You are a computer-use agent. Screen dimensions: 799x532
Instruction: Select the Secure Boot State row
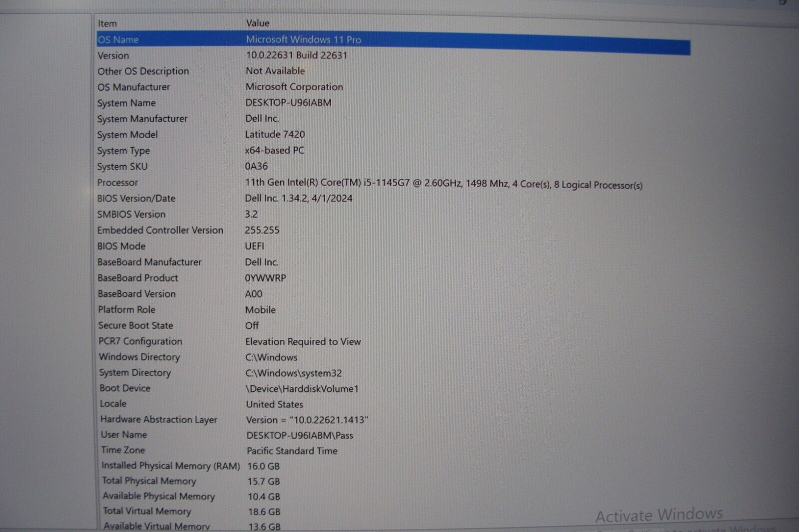pyautogui.click(x=136, y=325)
